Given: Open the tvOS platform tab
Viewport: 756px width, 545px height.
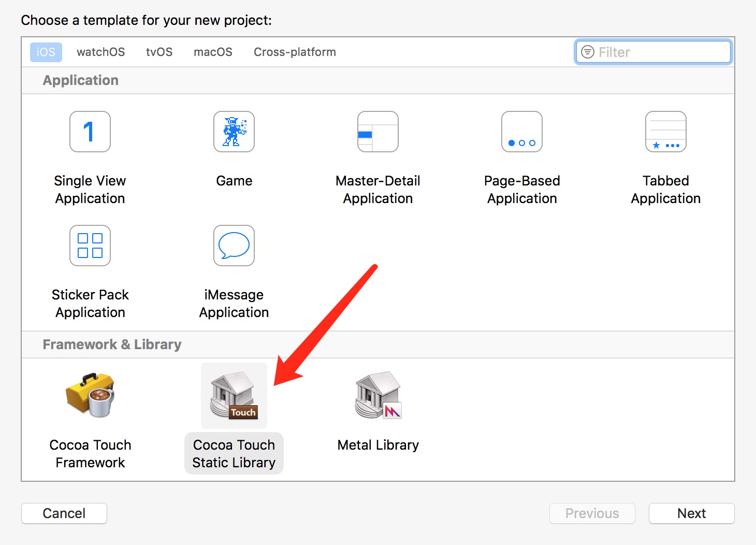Looking at the screenshot, I should pyautogui.click(x=159, y=52).
